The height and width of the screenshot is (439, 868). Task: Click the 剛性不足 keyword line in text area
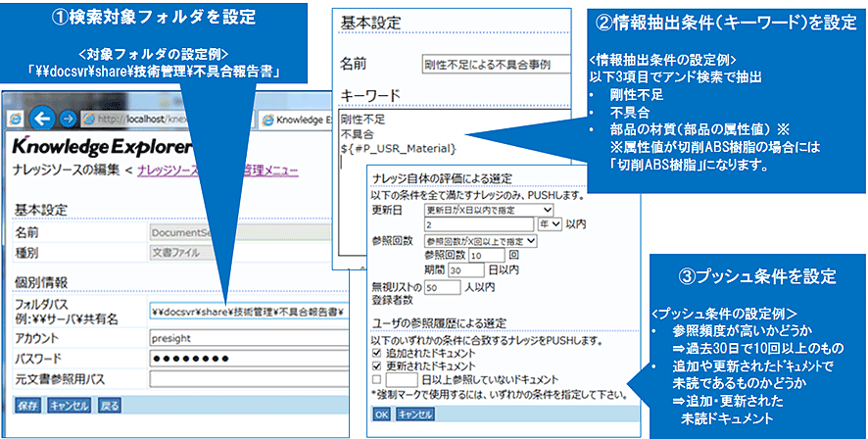[362, 119]
